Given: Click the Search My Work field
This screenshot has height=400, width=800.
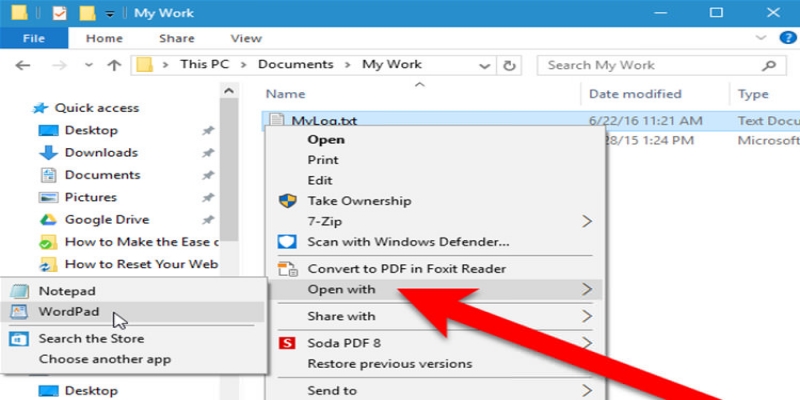Looking at the screenshot, I should click(x=650, y=65).
